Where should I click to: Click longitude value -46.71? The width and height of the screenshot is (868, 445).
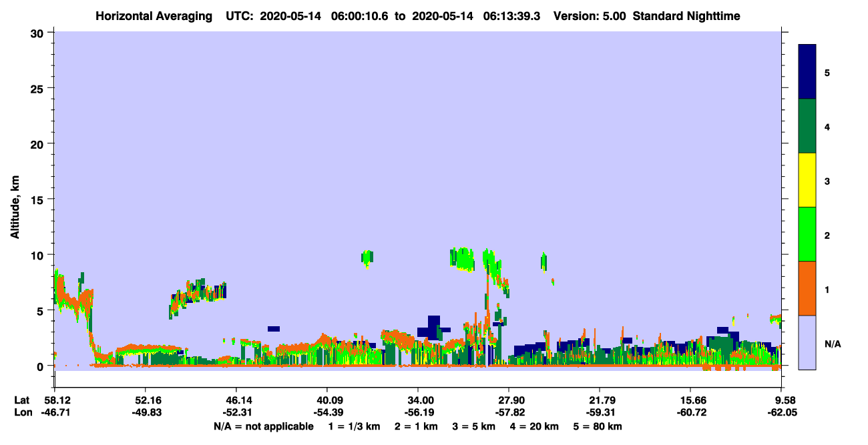[x=55, y=412]
